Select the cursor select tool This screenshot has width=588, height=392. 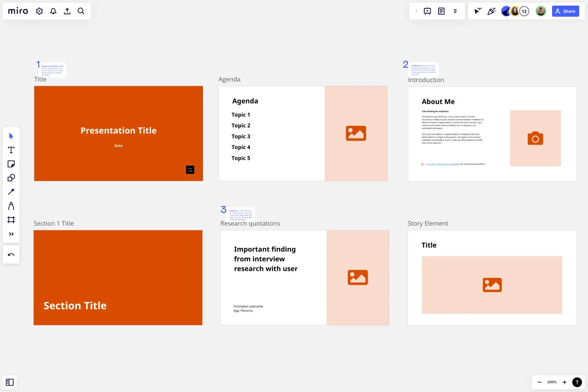click(x=11, y=136)
